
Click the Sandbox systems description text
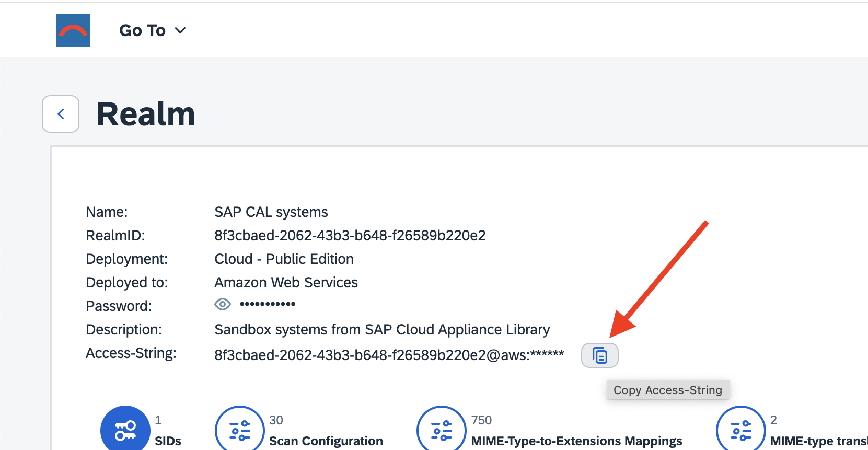(382, 330)
